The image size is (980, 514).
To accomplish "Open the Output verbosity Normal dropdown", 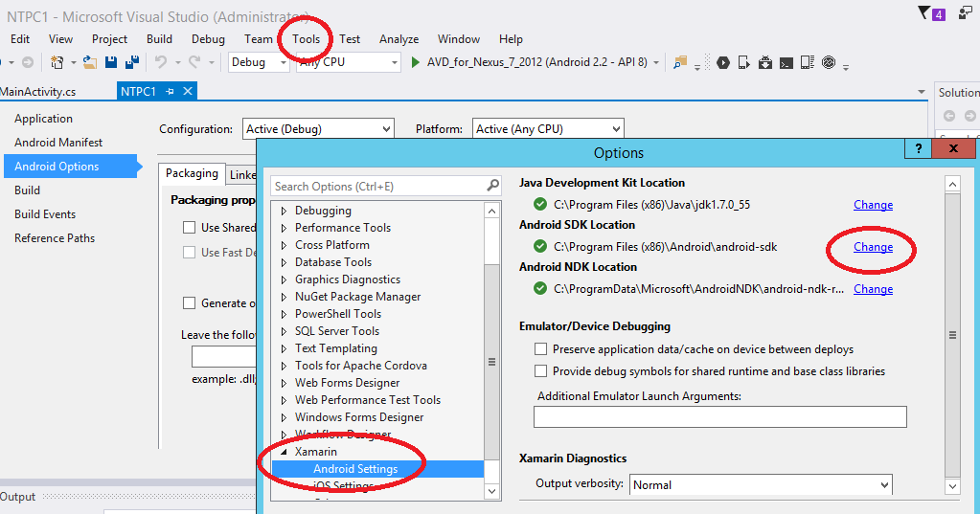I will pyautogui.click(x=761, y=484).
